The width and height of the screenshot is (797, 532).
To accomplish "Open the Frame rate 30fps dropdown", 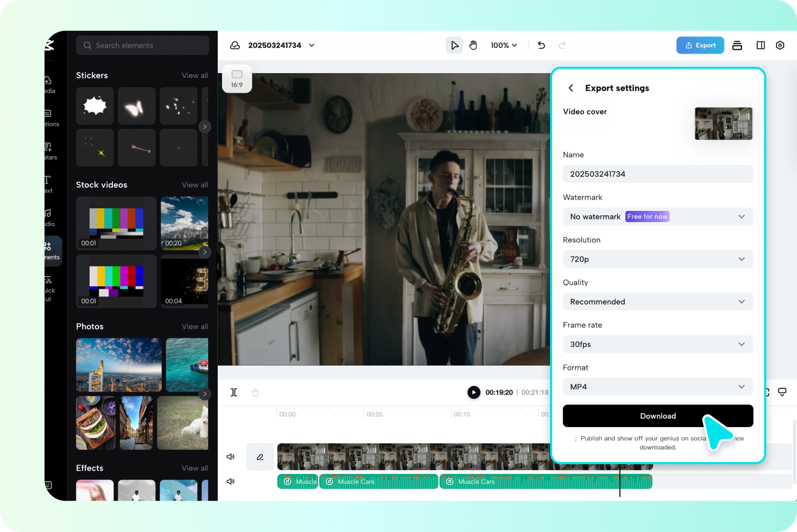I will click(x=658, y=344).
